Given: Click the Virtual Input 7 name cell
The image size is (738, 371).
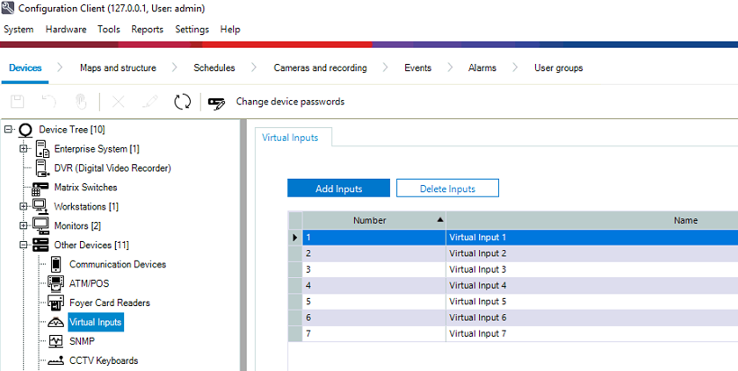Looking at the screenshot, I should (x=592, y=333).
